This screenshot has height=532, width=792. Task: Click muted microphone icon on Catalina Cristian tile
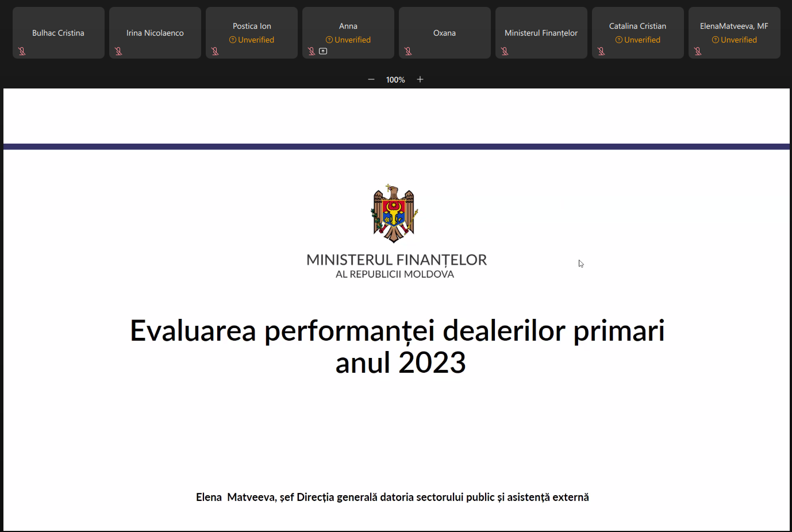click(x=601, y=51)
